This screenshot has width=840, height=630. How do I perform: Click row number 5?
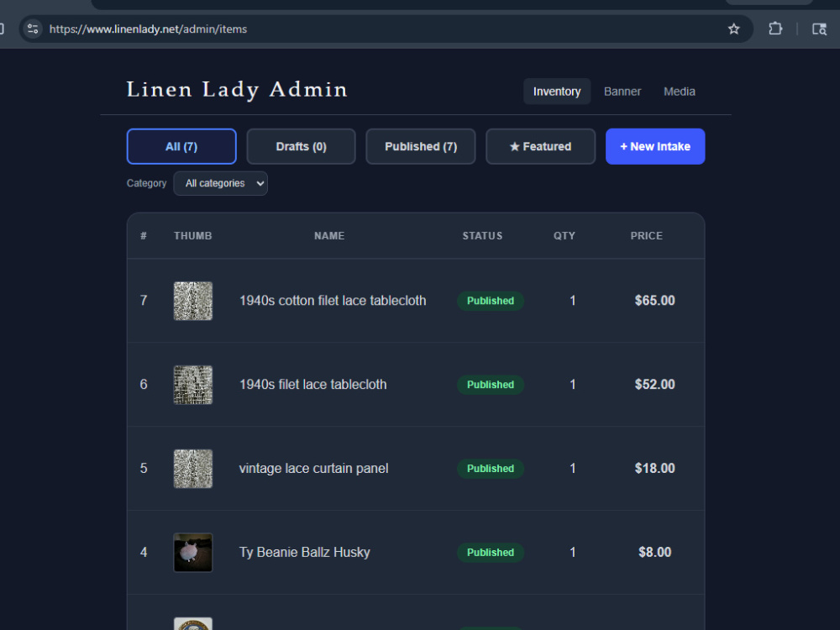pos(144,468)
